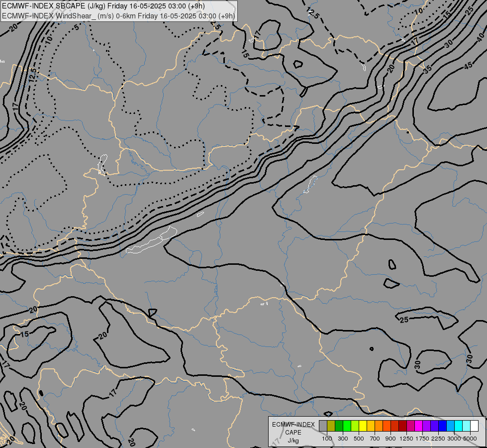The width and height of the screenshot is (487, 448).
Task: Click the 100 legend value label
Action: pyautogui.click(x=327, y=439)
